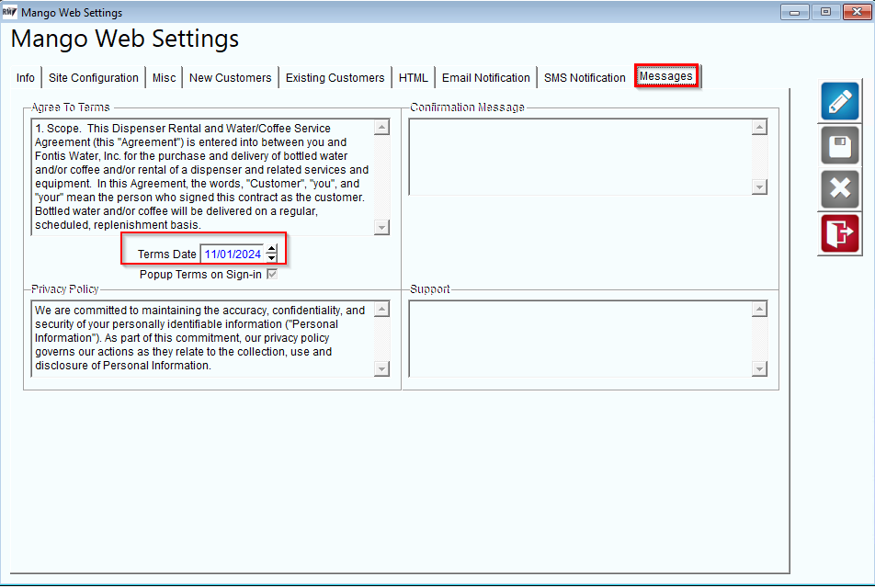
Task: Click inside the Support text box
Action: (x=580, y=339)
